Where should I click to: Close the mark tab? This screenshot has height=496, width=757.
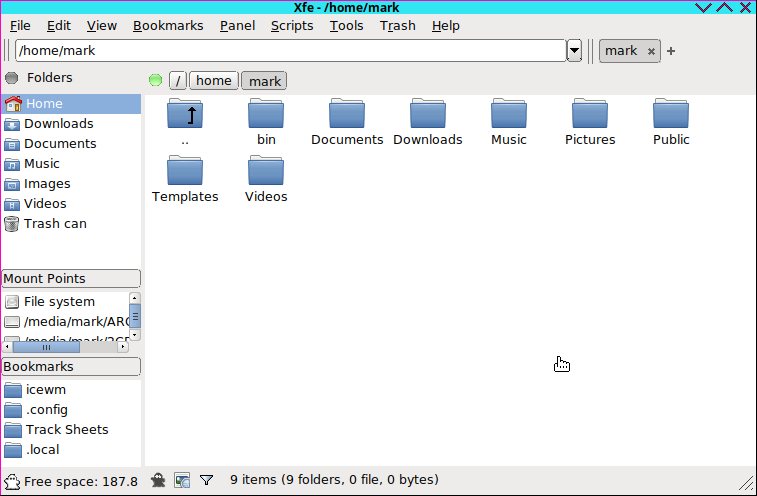point(651,51)
